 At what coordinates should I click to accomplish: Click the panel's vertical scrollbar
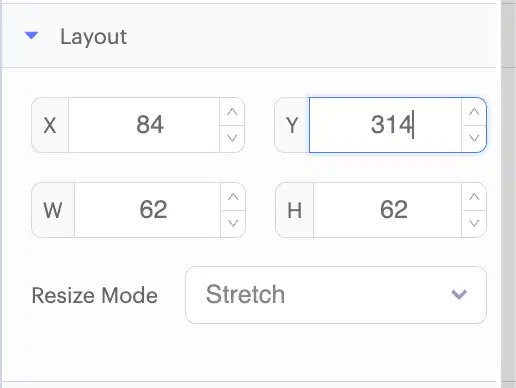(x=508, y=194)
